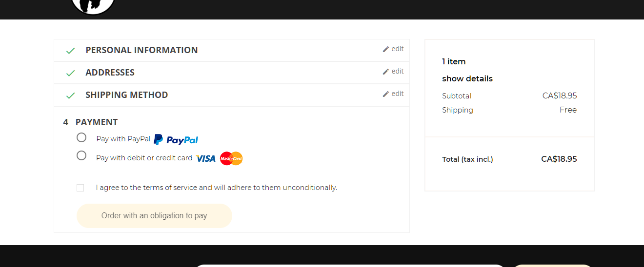644x267 pixels.
Task: Click the Visa card logo
Action: 206,158
